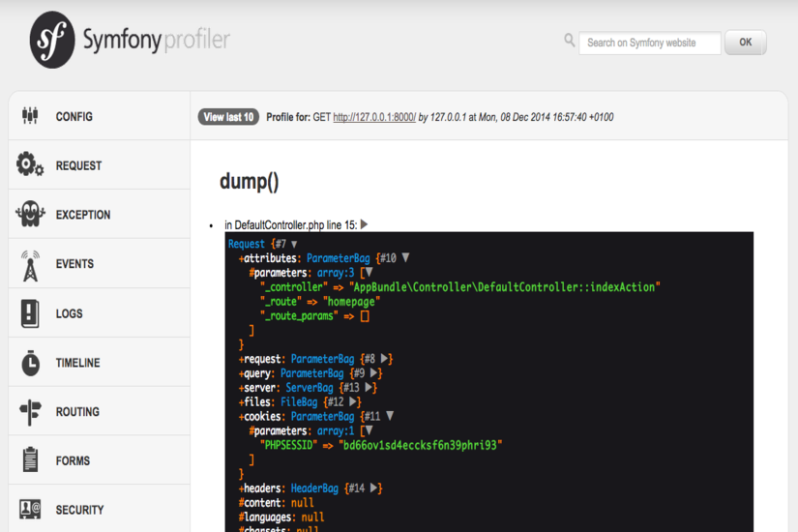The image size is (798, 532).
Task: Click the "_route" key in dump
Action: (x=281, y=302)
